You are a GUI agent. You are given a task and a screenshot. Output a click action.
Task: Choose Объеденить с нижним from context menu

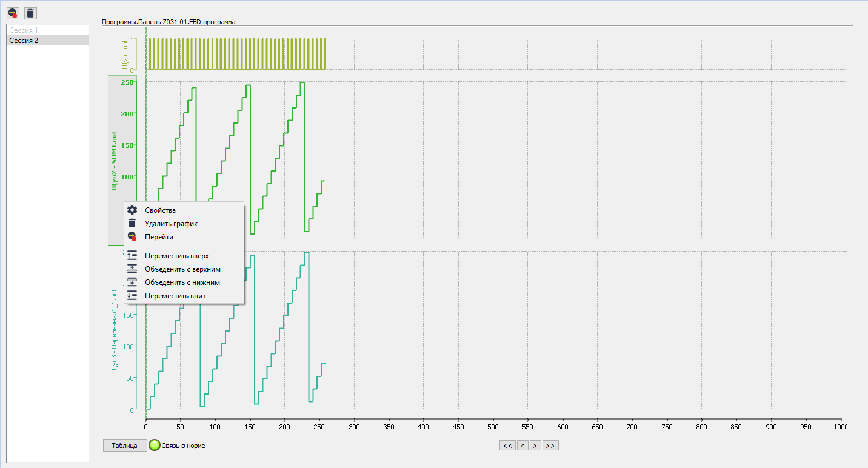pos(182,282)
